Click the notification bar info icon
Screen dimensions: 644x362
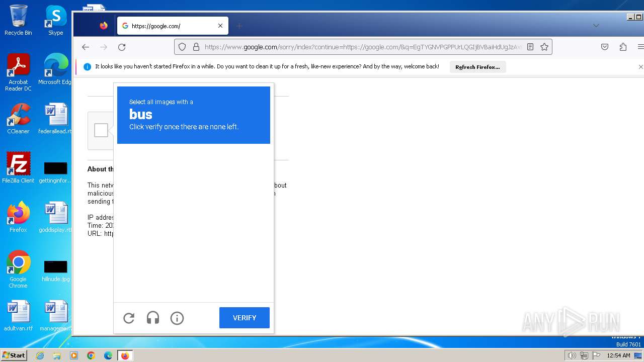[x=87, y=66]
